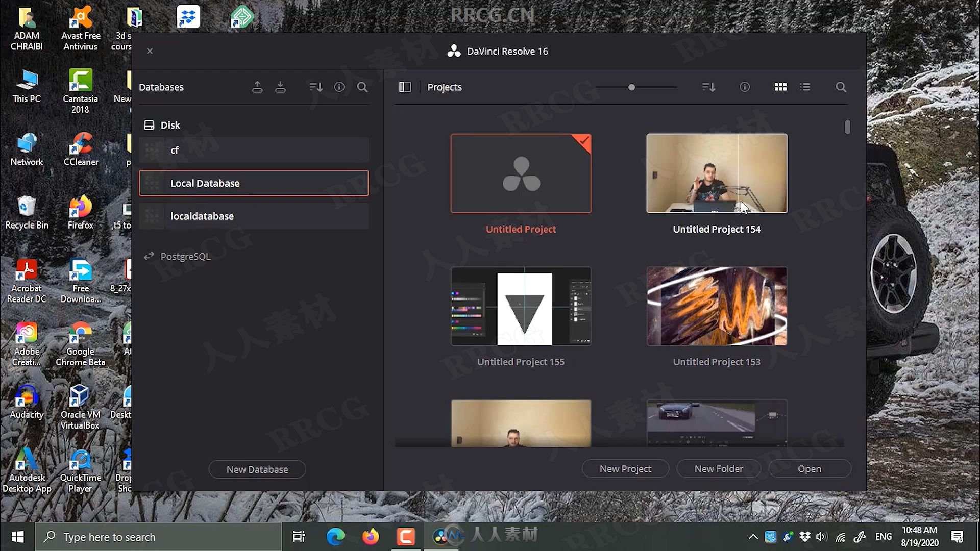Select Untitled Project 153 thumbnail
This screenshot has height=551, width=980.
(717, 306)
